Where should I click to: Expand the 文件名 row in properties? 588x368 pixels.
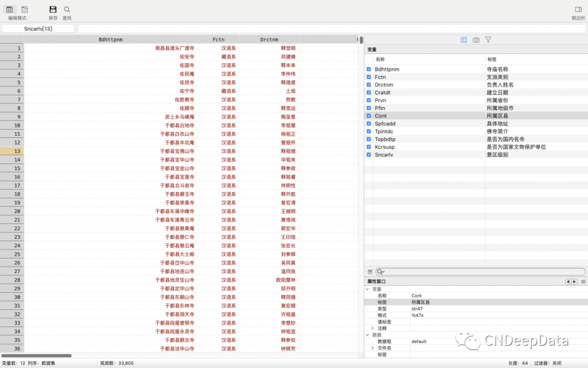coord(372,348)
